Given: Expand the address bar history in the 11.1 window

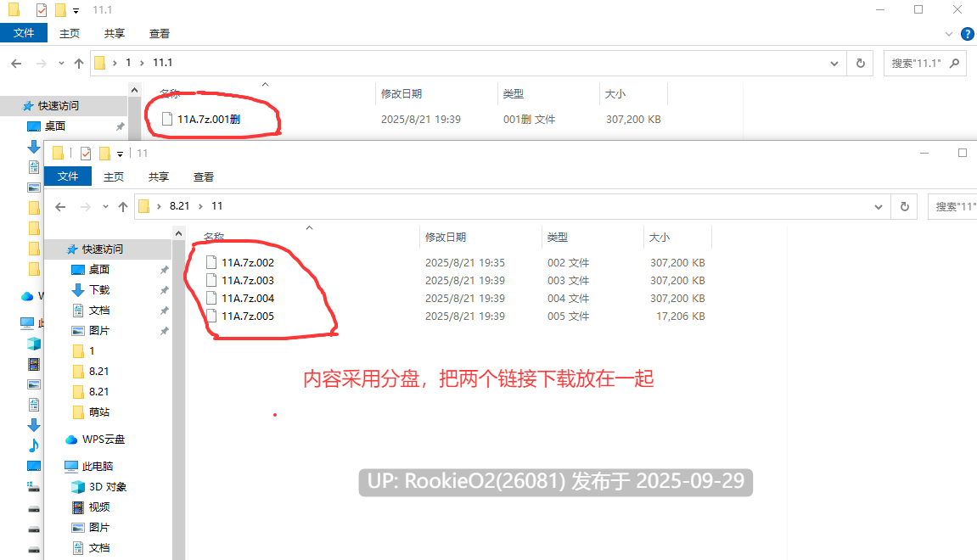Looking at the screenshot, I should pos(834,63).
